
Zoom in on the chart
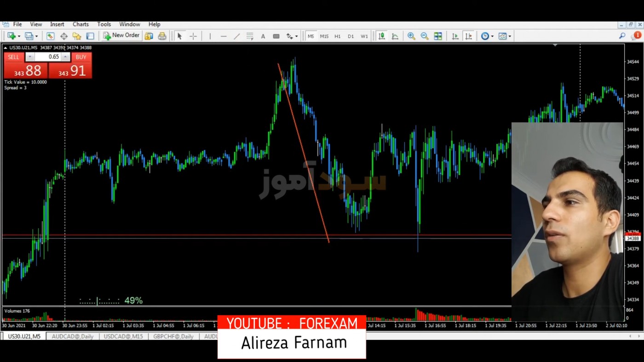[411, 36]
